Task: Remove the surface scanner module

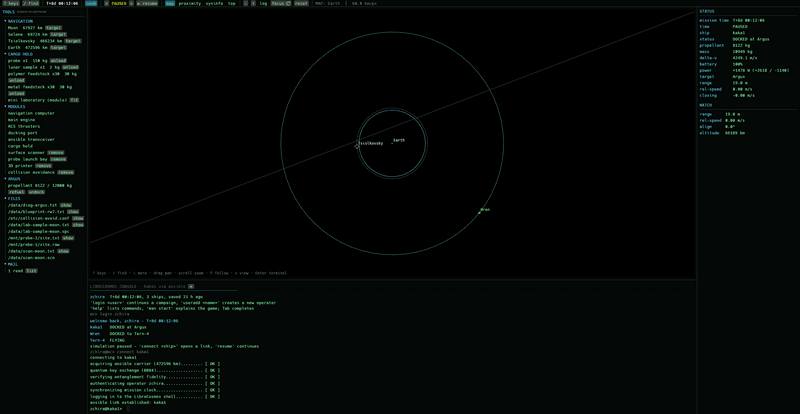Action: (x=56, y=153)
